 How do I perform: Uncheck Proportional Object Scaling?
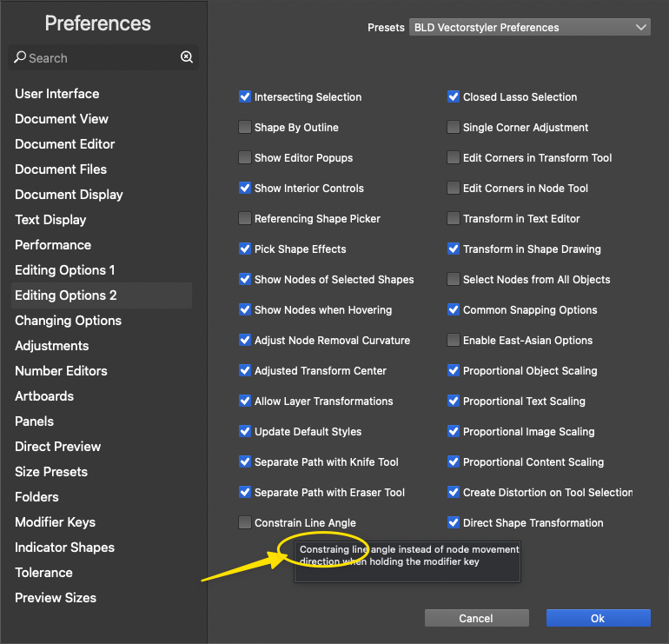pyautogui.click(x=454, y=371)
